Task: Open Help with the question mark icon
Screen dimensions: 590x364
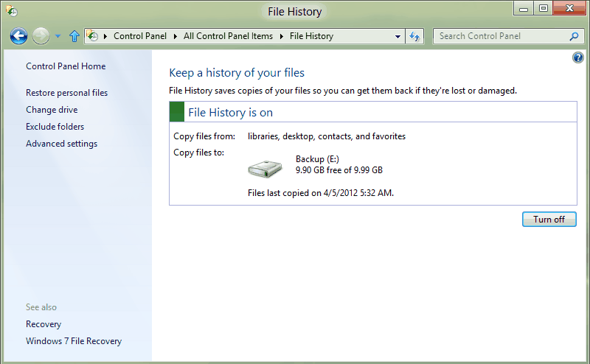Action: tap(578, 57)
